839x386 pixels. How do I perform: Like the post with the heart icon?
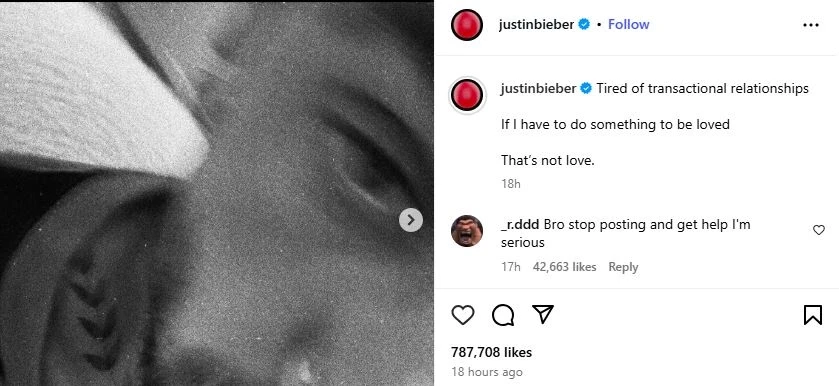pyautogui.click(x=463, y=315)
